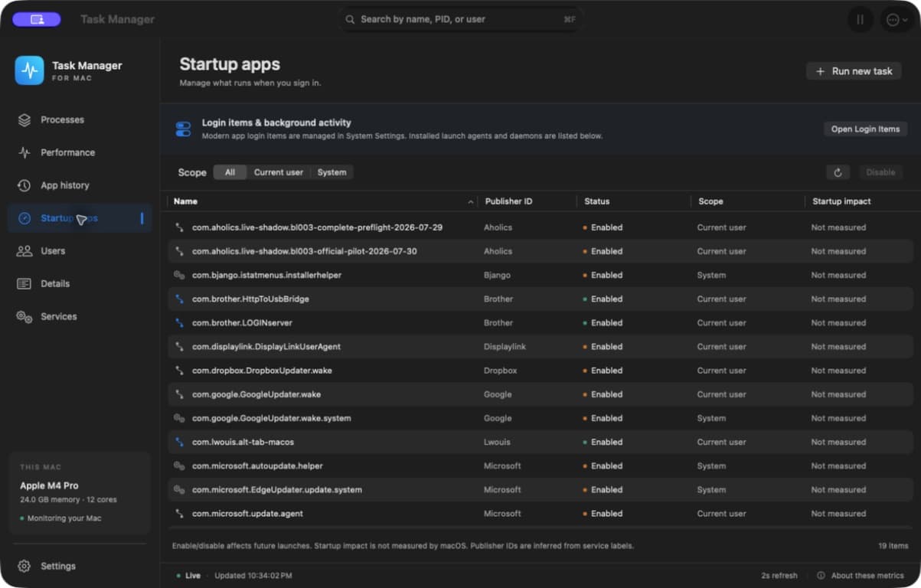
Task: Pause updates with the pause icon
Action: coord(860,20)
